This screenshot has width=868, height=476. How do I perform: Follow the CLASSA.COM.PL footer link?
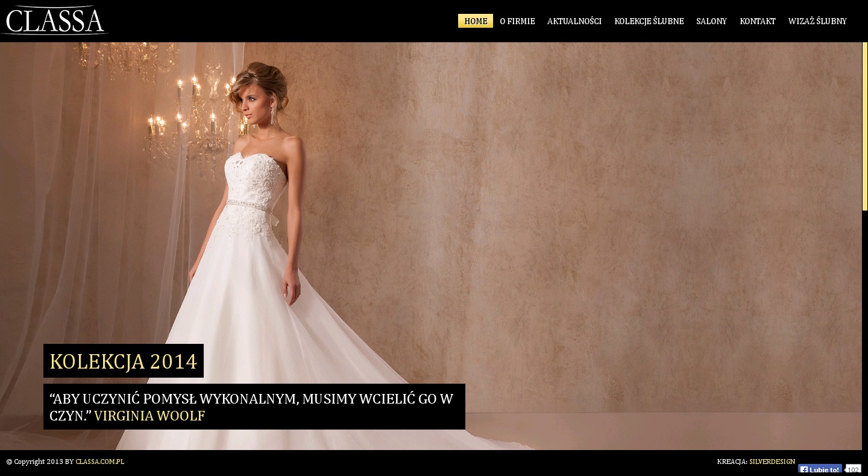point(99,462)
